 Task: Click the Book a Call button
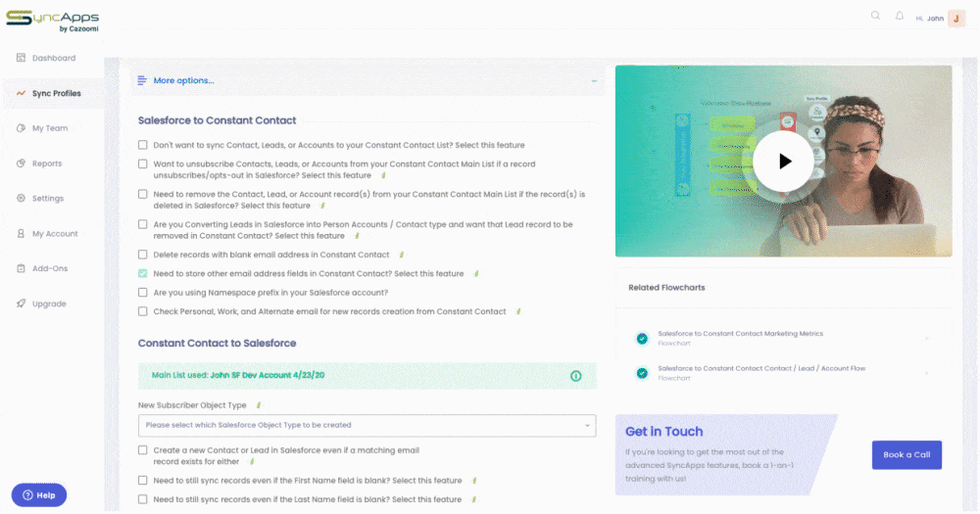[x=906, y=455]
